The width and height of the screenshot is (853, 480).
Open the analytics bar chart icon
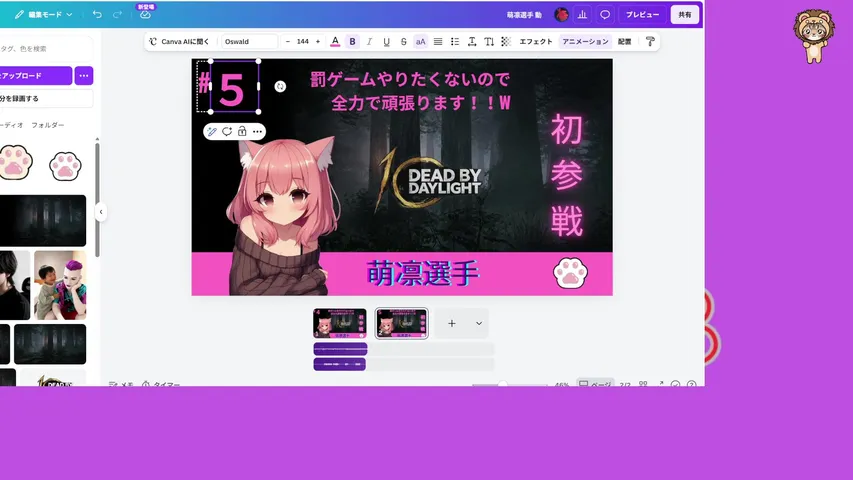click(x=582, y=15)
